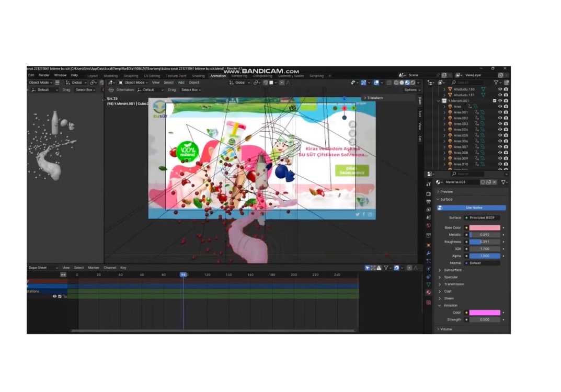Open the Object properties tab icon
The height and width of the screenshot is (392, 561).
click(428, 245)
